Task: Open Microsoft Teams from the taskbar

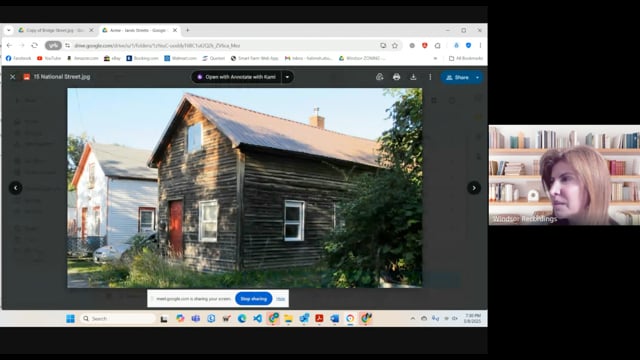Action: click(x=196, y=318)
